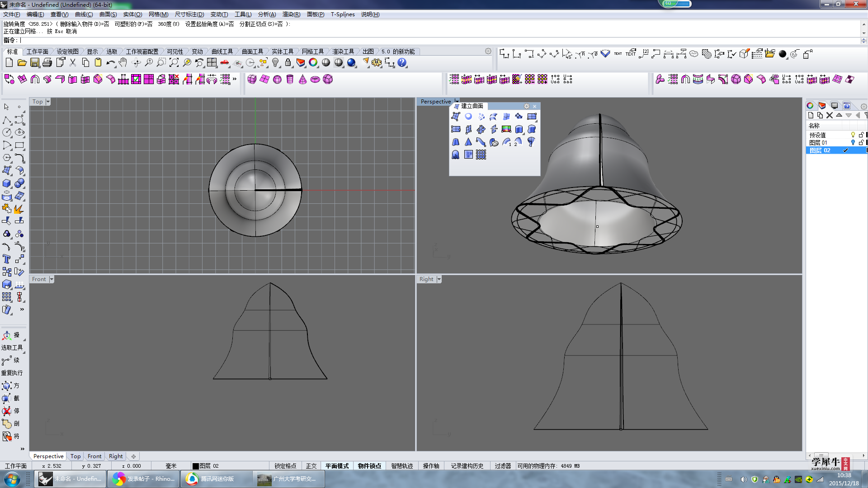Open the Perspective viewport dropdown arrow
The height and width of the screenshot is (488, 868).
[457, 101]
